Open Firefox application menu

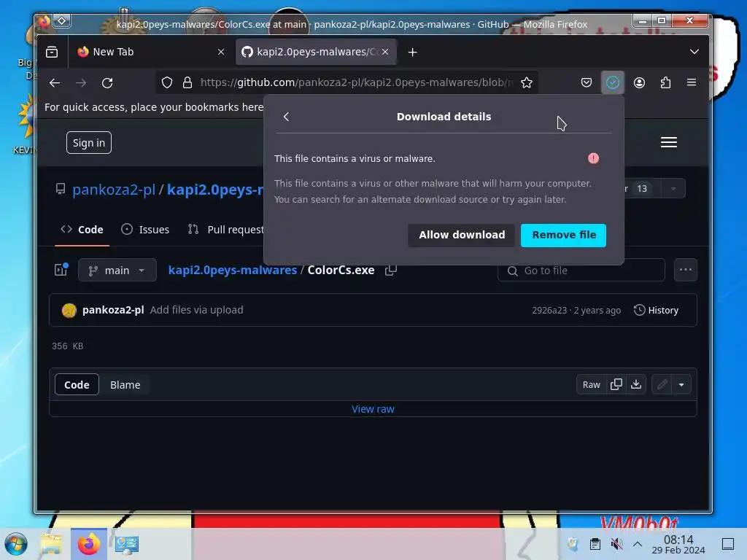(x=692, y=83)
